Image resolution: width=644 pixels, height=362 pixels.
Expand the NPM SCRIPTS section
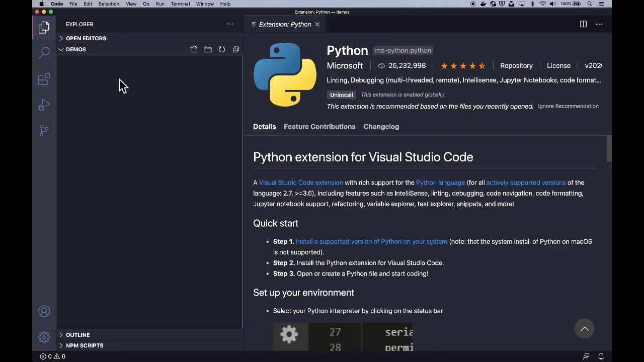pyautogui.click(x=149, y=345)
